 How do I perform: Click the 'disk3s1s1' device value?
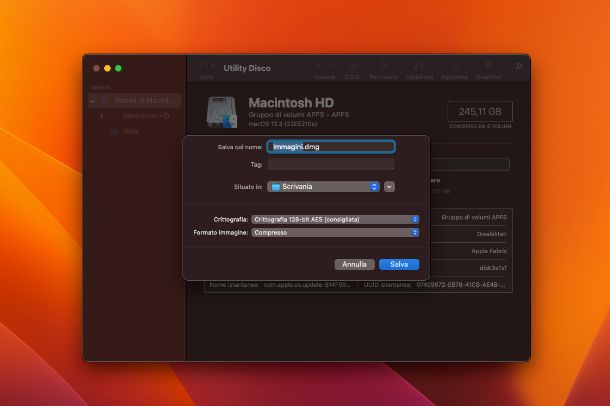[x=493, y=268]
